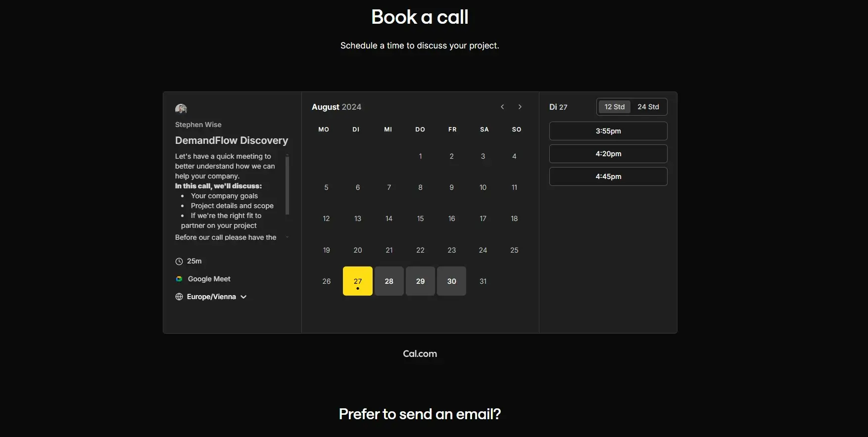Click day 10 in the calendar

(x=483, y=187)
